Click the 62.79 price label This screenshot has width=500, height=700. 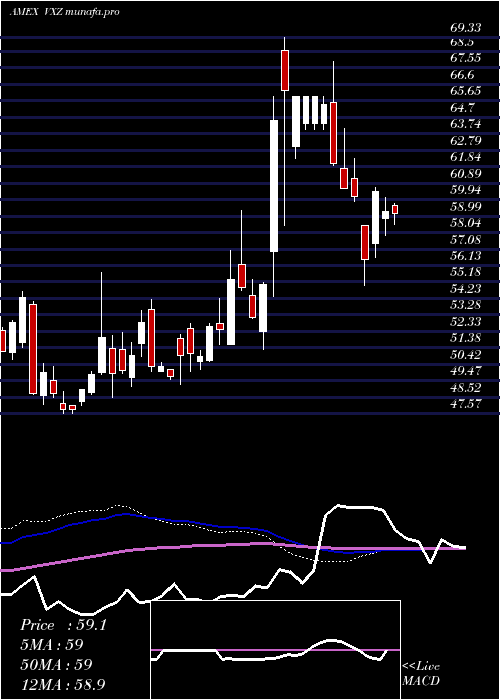[x=465, y=141]
